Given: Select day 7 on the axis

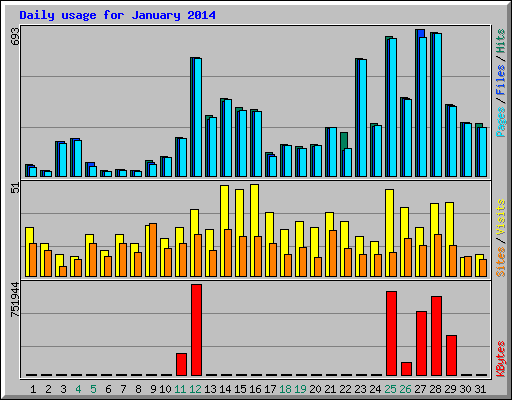Looking at the screenshot, I should (123, 389).
